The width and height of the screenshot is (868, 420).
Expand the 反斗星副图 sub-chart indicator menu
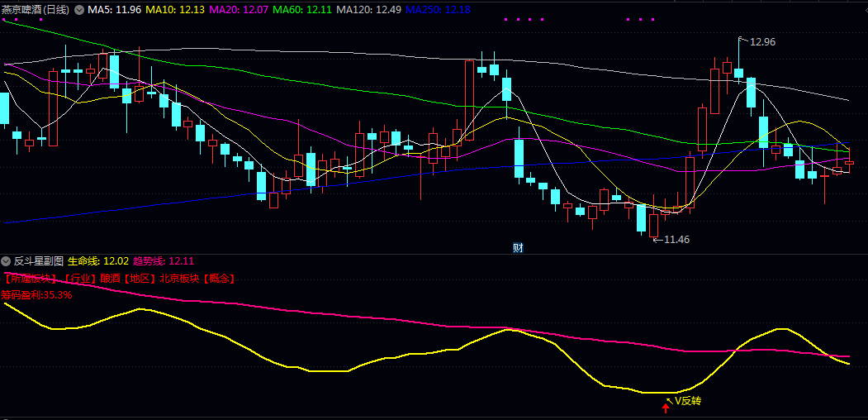pyautogui.click(x=7, y=261)
